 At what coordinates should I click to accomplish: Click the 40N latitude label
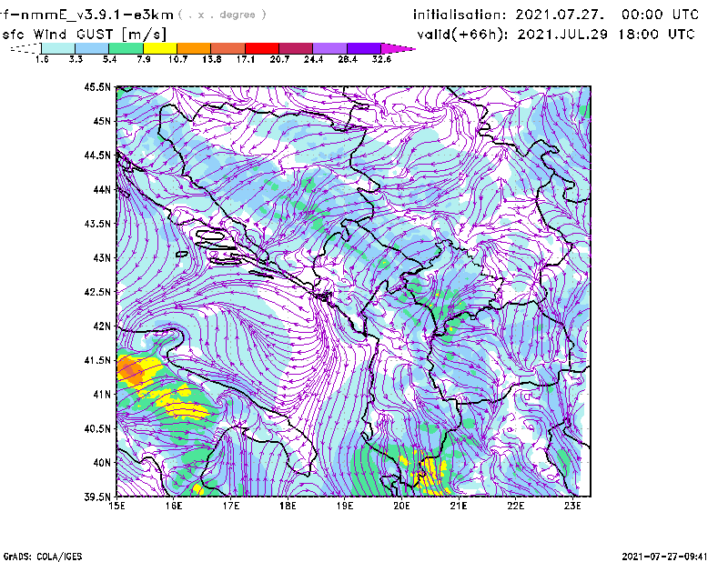click(x=102, y=463)
